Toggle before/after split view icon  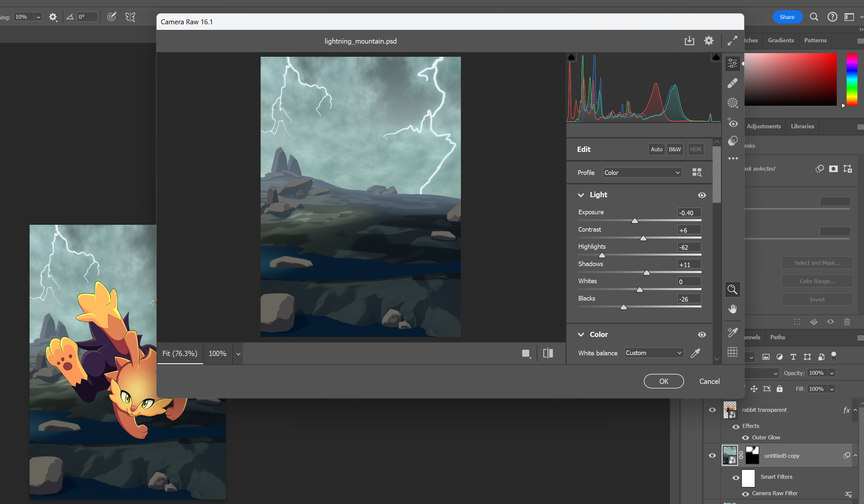point(548,353)
